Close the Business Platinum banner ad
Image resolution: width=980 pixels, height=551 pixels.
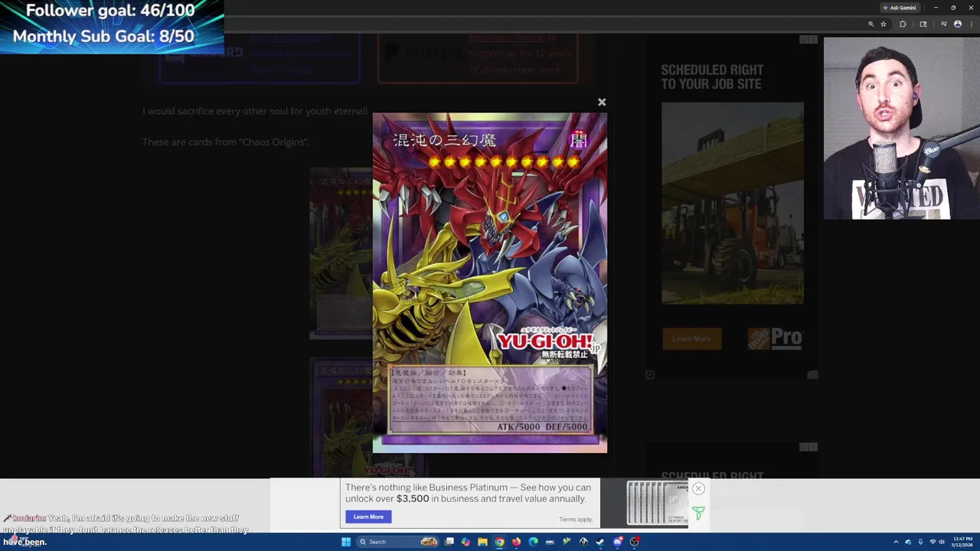(x=698, y=488)
